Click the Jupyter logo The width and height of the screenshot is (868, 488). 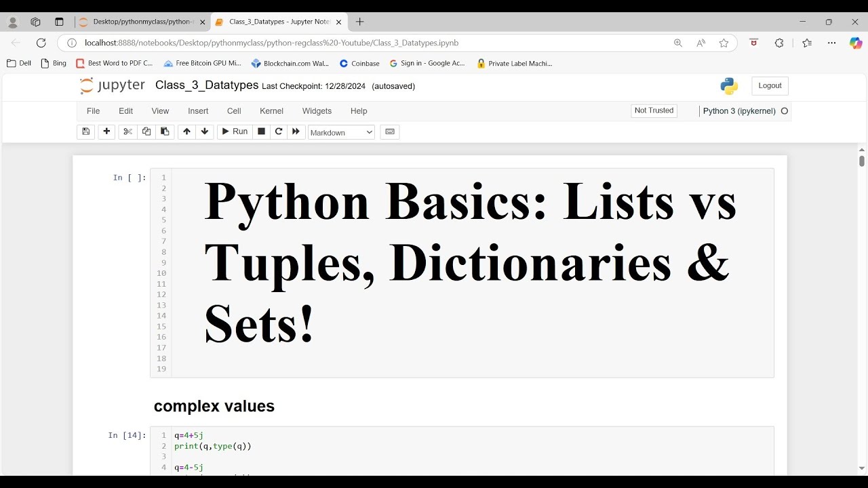coord(112,85)
